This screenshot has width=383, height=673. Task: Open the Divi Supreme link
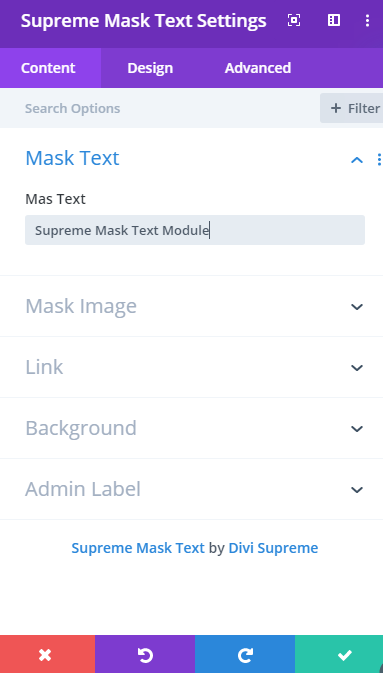coord(273,548)
